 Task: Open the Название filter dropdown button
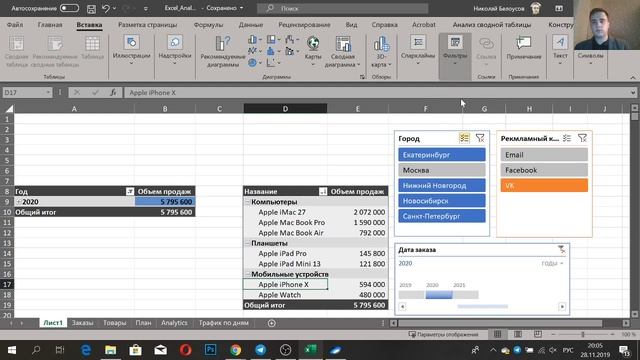323,191
